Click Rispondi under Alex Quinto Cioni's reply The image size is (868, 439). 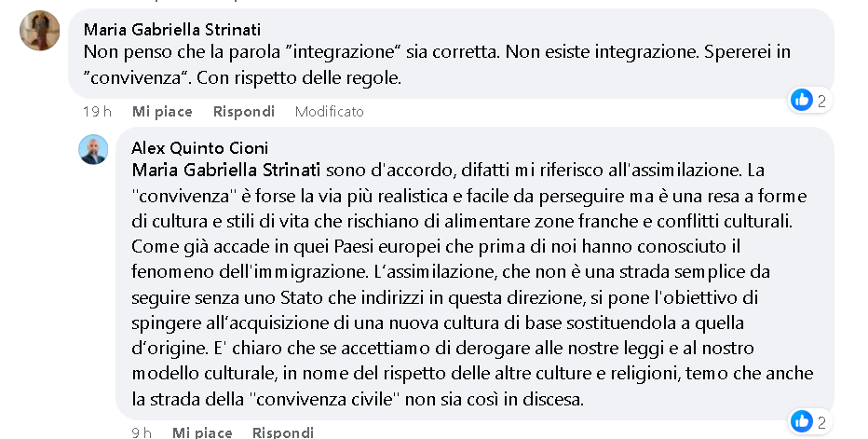[x=283, y=432]
